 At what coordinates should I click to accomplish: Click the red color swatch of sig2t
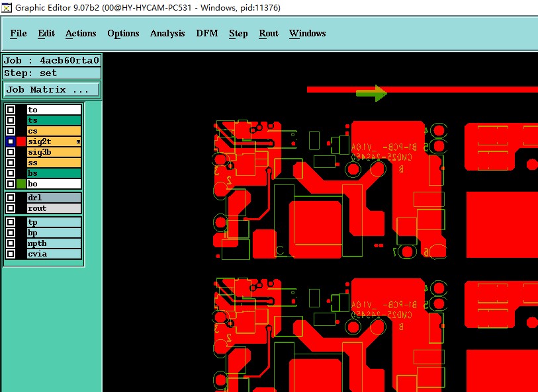pos(21,141)
